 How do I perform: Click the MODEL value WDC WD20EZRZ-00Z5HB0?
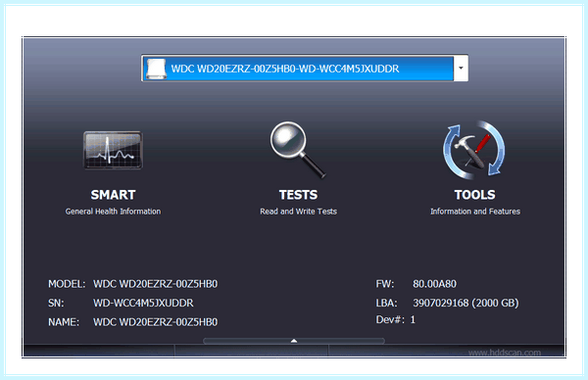click(155, 284)
